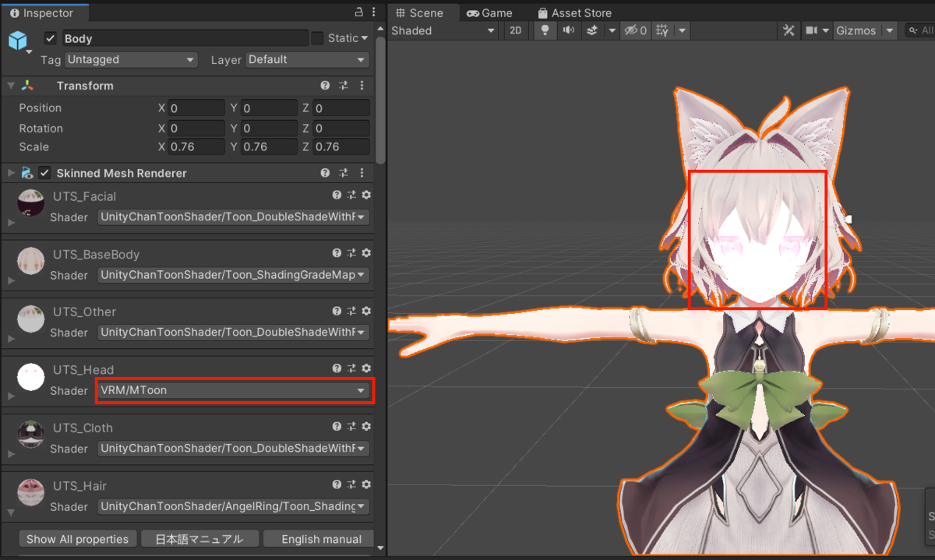Viewport: 935px width, 560px height.
Task: Click the Show All properties button
Action: pyautogui.click(x=78, y=539)
